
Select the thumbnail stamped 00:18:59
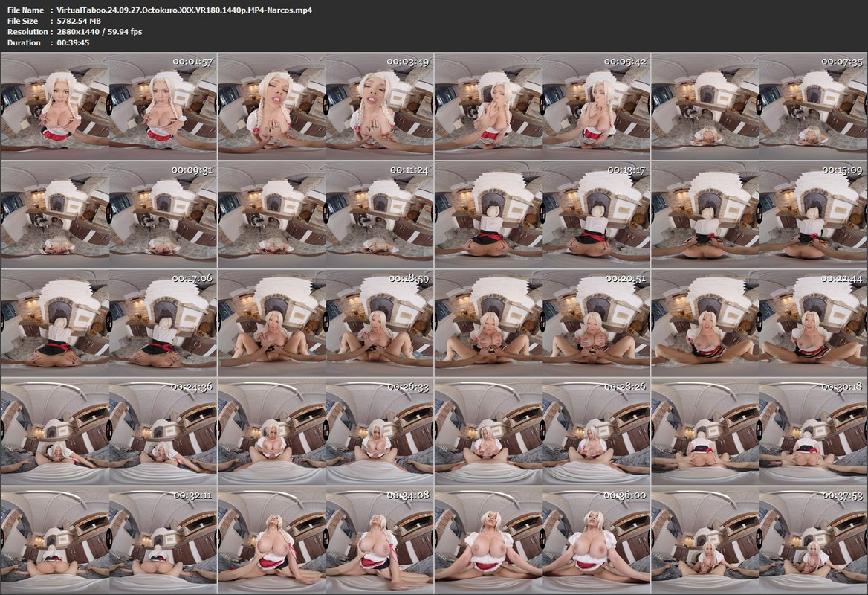click(x=325, y=323)
